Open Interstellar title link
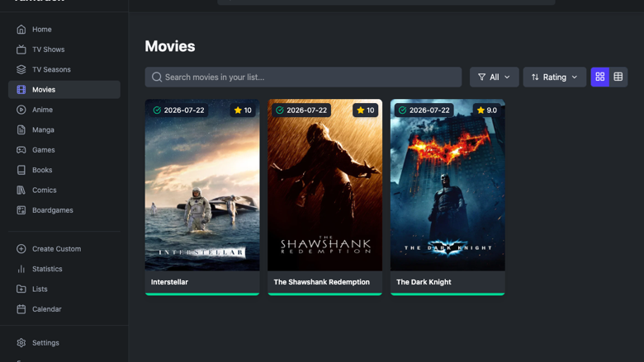 coord(169,282)
